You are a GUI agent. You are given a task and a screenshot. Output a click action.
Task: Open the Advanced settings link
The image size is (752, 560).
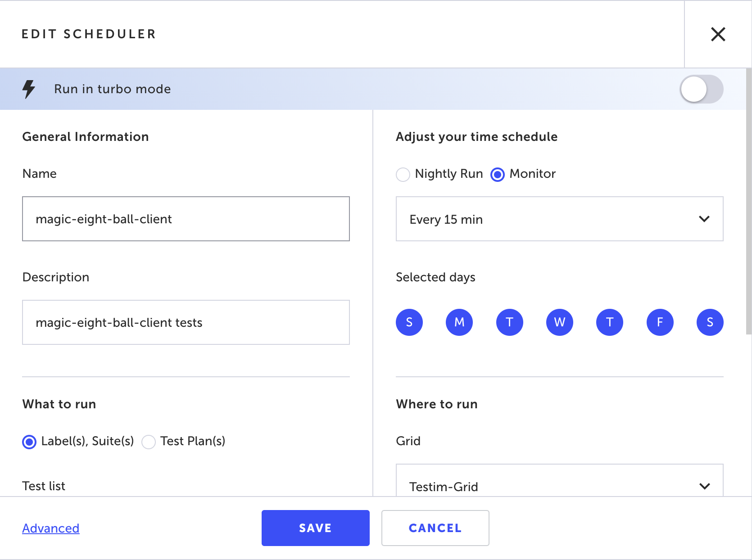click(51, 528)
